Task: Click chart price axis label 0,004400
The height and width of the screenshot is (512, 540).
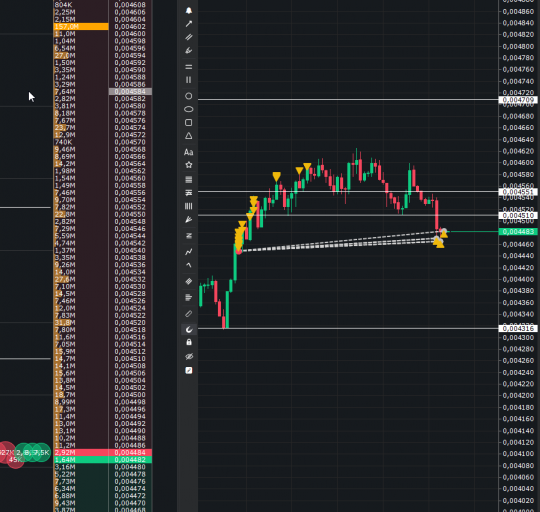Action: coord(518,279)
